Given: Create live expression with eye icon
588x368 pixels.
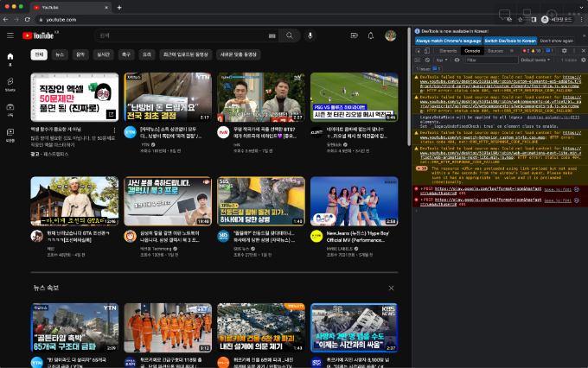Looking at the screenshot, I should (x=457, y=60).
